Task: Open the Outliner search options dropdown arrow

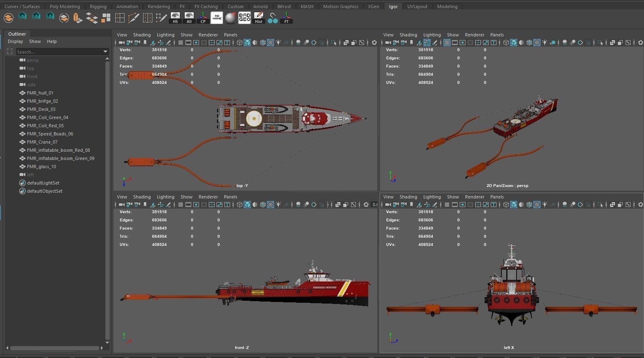Action: (x=105, y=52)
